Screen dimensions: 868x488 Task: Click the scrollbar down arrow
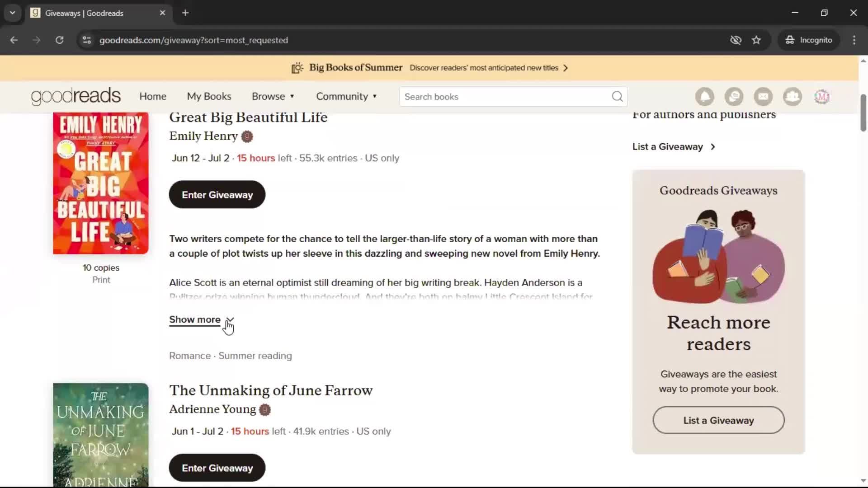click(x=863, y=481)
